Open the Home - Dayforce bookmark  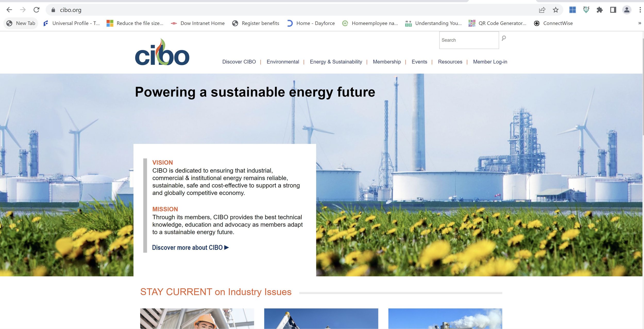click(x=311, y=23)
